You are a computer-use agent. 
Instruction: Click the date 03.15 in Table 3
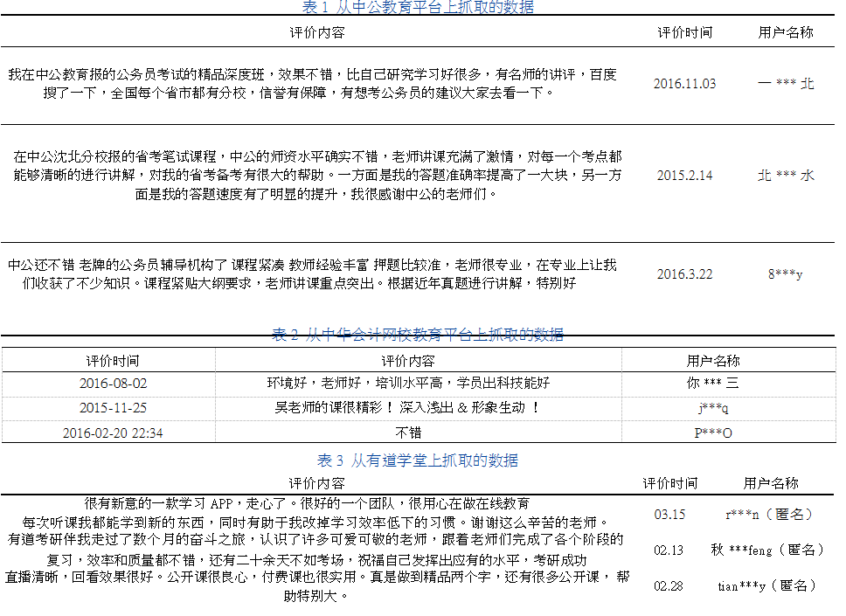[669, 515]
